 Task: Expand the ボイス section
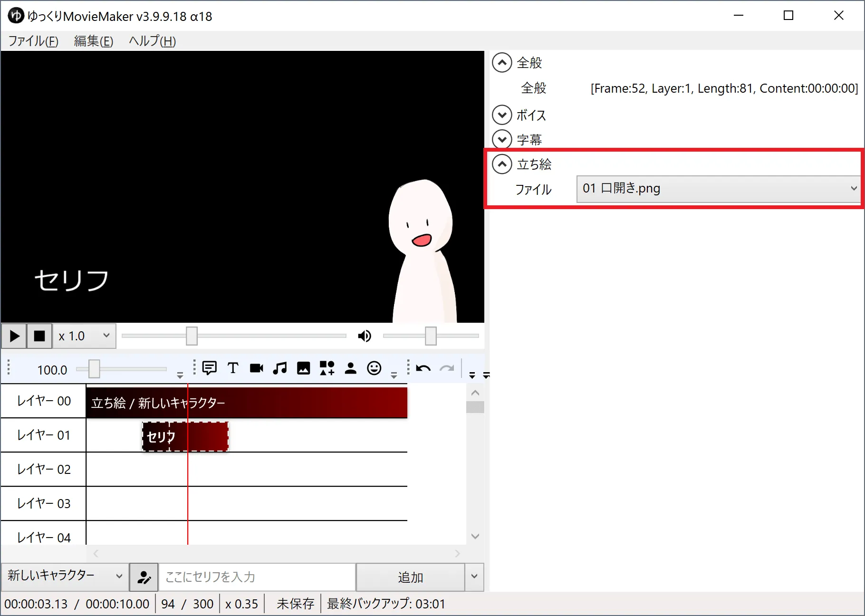tap(502, 115)
